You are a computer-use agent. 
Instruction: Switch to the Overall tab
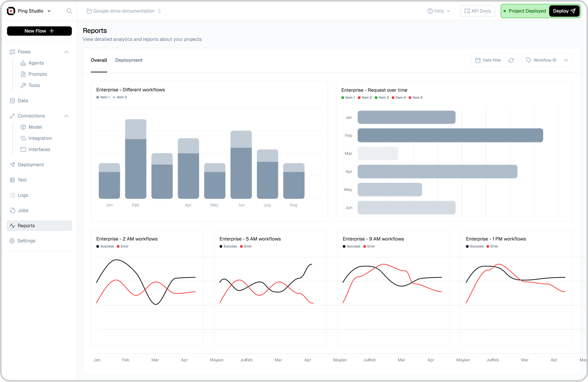[x=99, y=60]
